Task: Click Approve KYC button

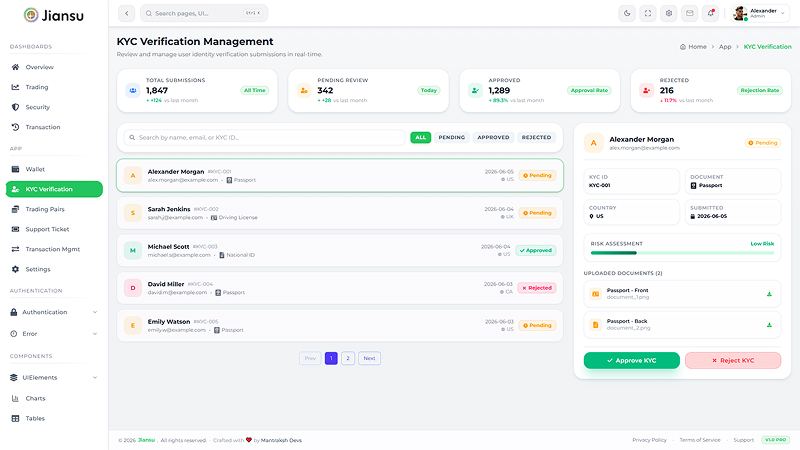Action: tap(632, 360)
